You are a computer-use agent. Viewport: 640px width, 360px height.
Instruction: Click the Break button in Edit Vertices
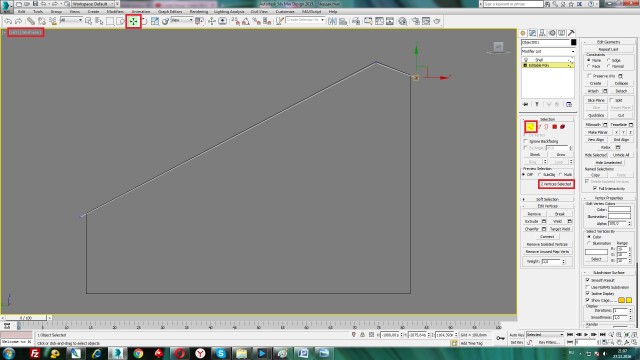(560, 214)
